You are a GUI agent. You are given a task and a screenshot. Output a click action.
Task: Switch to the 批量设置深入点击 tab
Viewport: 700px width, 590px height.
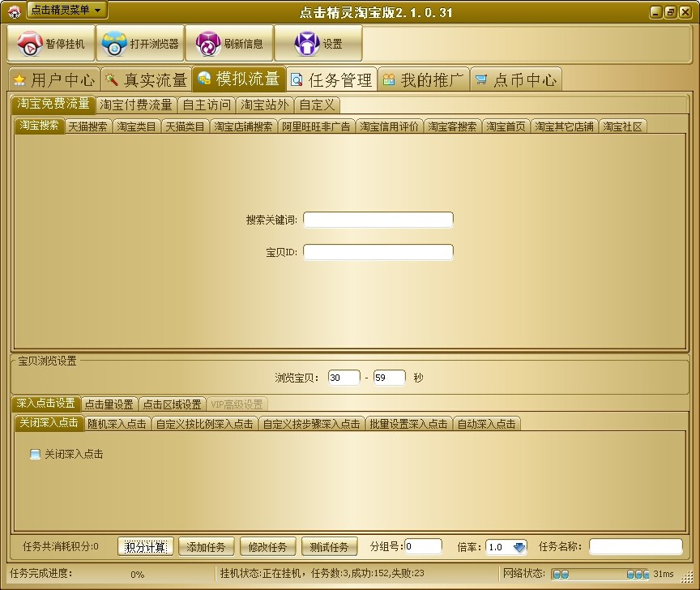[x=408, y=424]
